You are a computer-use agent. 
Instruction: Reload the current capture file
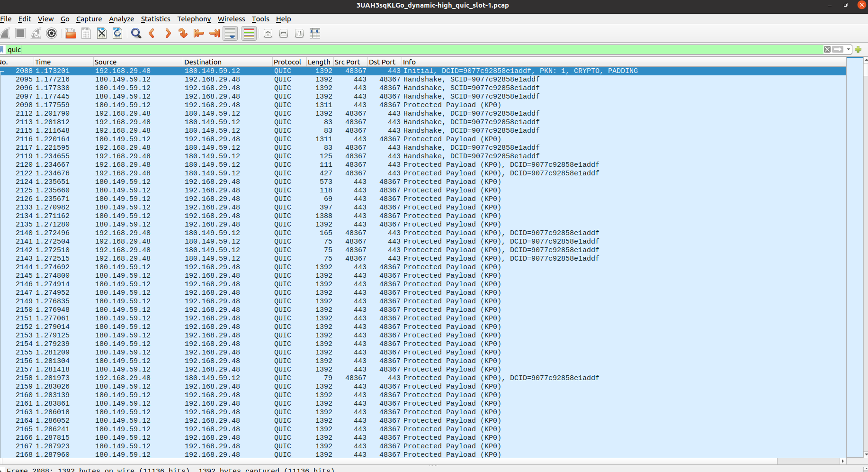(x=117, y=33)
